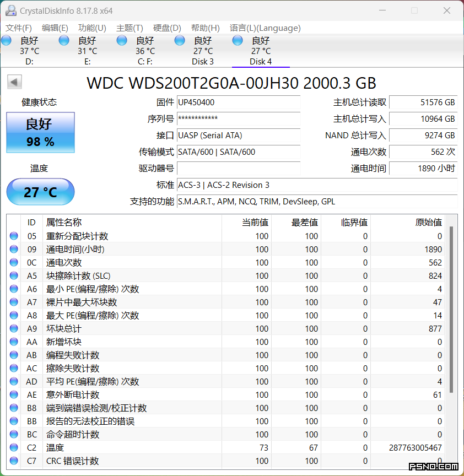The width and height of the screenshot is (464, 476).
Task: Click the CrystalDiskInfo app icon in title bar
Action: tap(11, 10)
